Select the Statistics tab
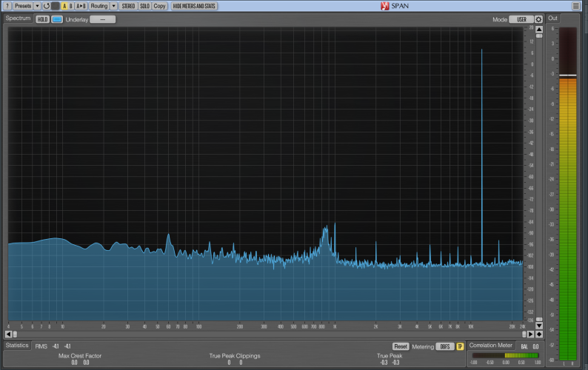 click(x=17, y=346)
